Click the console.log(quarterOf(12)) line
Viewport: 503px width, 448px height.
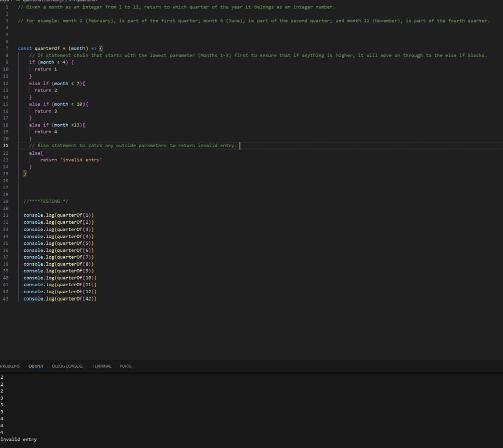pos(60,292)
